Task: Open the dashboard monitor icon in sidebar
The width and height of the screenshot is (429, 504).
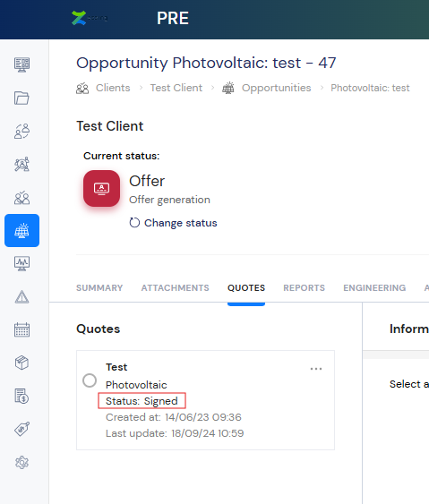Action: pos(21,64)
